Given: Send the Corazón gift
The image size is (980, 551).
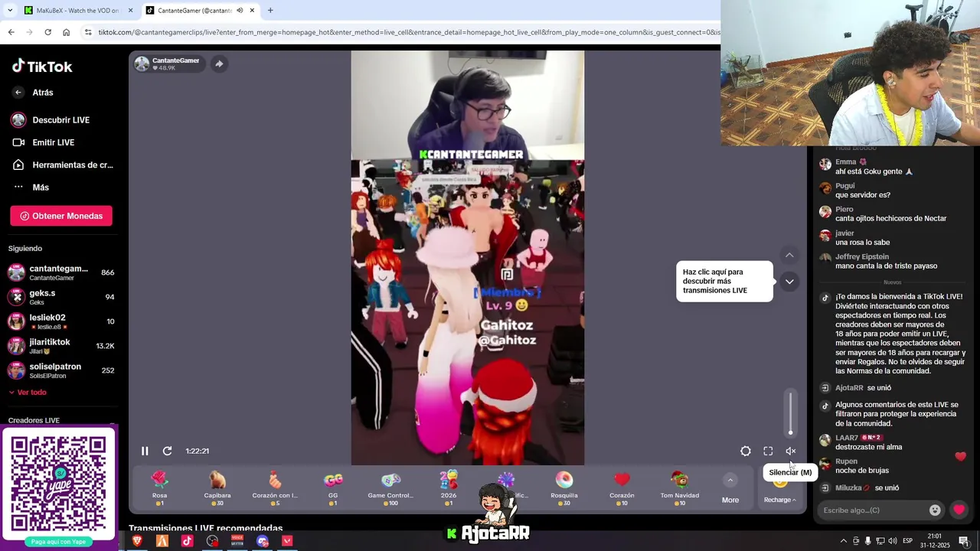Looking at the screenshot, I should tap(622, 487).
